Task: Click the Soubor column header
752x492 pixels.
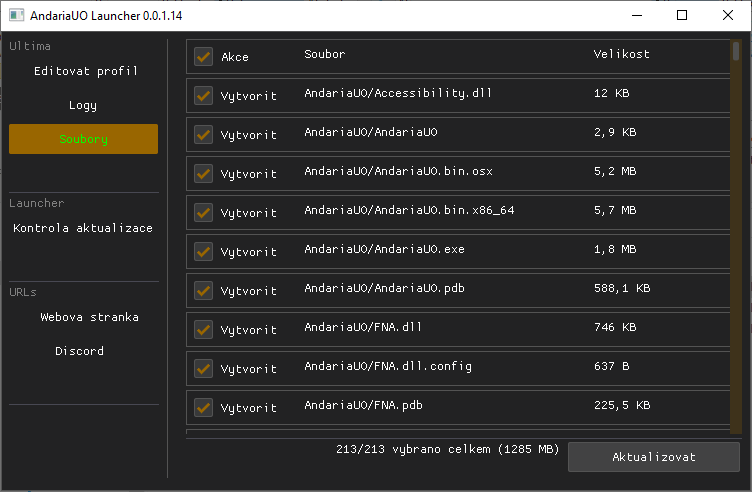Action: [325, 54]
